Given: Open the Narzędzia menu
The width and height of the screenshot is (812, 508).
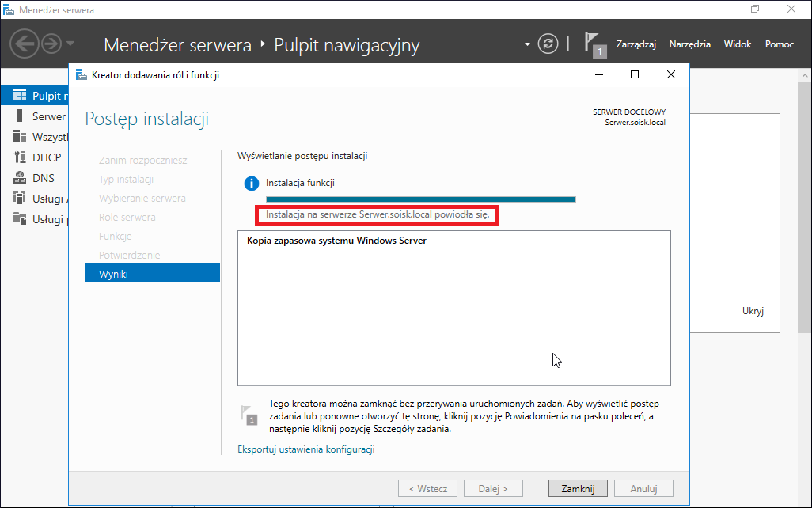Looking at the screenshot, I should point(689,44).
